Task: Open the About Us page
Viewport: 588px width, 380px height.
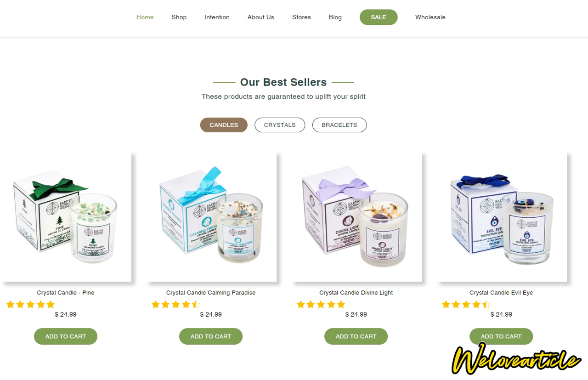Action: 260,17
